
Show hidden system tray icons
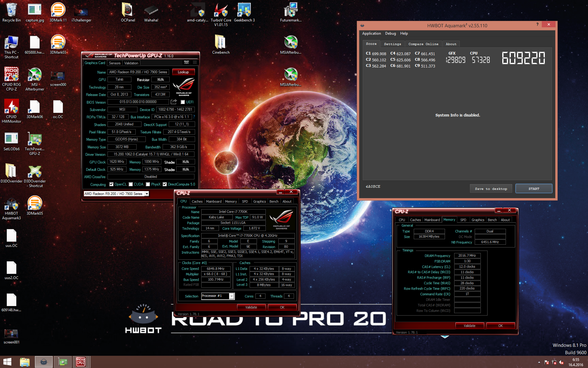[539, 362]
